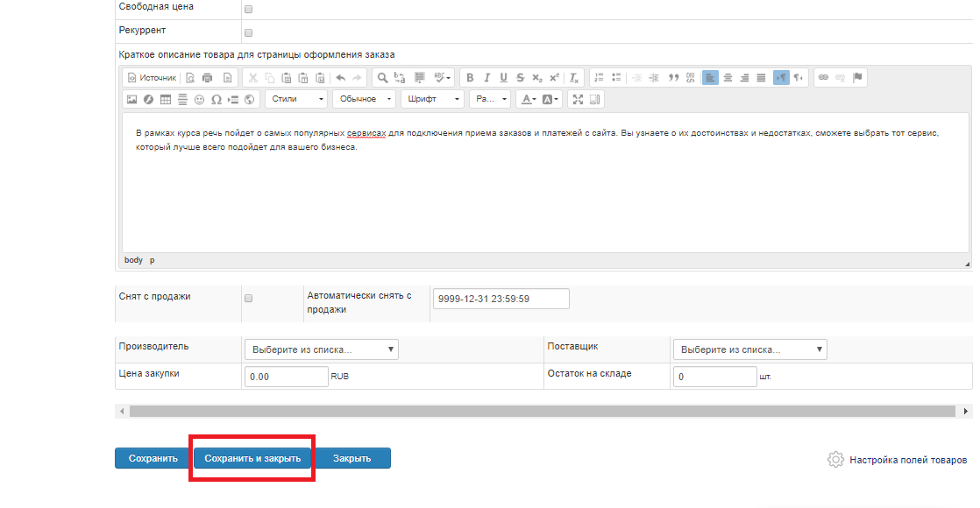Insert a table into the description
The height and width of the screenshot is (508, 980).
click(166, 99)
